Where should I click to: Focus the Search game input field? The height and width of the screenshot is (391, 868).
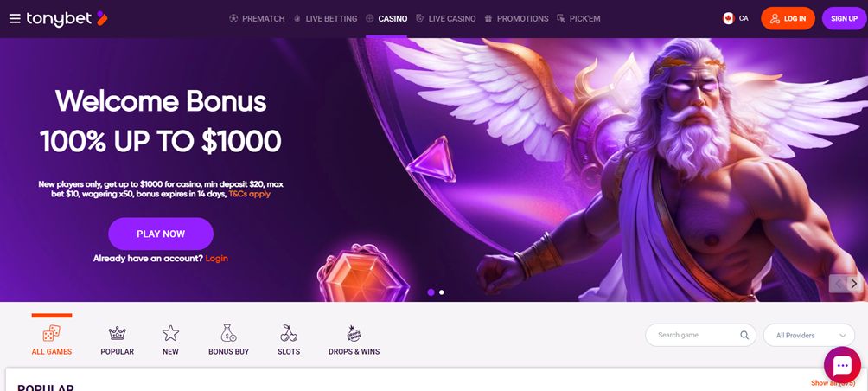point(701,335)
